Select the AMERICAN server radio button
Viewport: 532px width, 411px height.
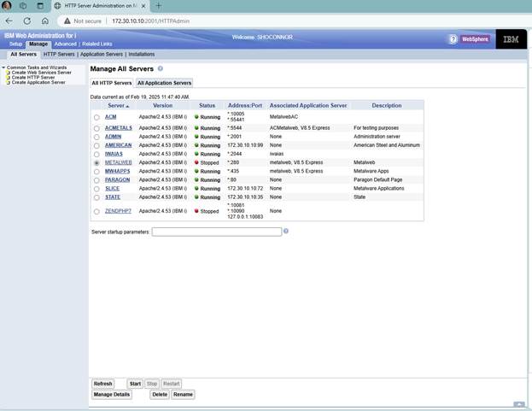tap(96, 145)
